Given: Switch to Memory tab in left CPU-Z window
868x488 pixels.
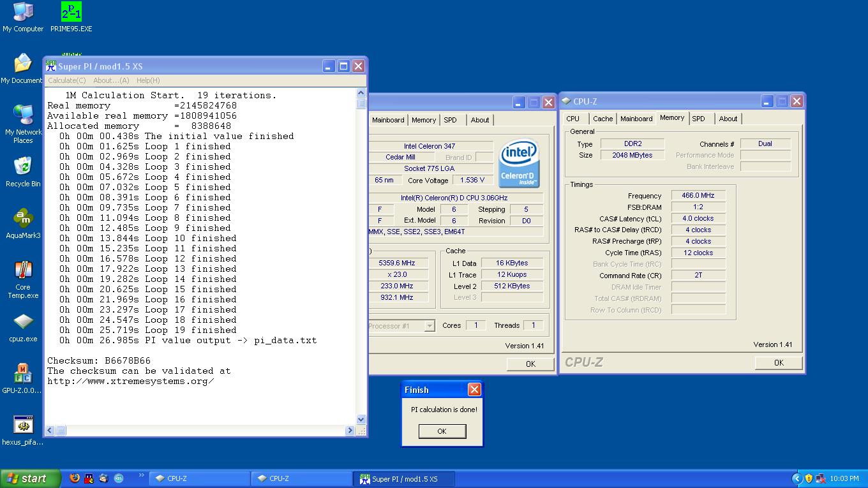Looking at the screenshot, I should click(x=424, y=120).
